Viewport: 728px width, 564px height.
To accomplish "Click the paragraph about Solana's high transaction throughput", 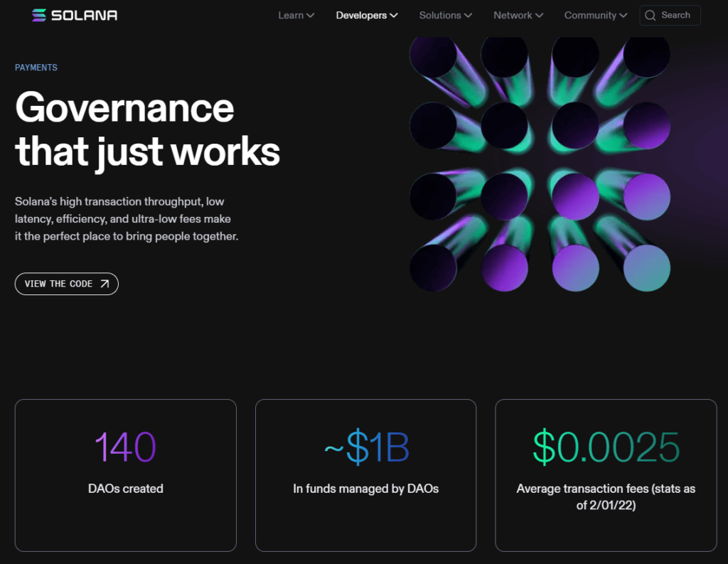I will 127,219.
